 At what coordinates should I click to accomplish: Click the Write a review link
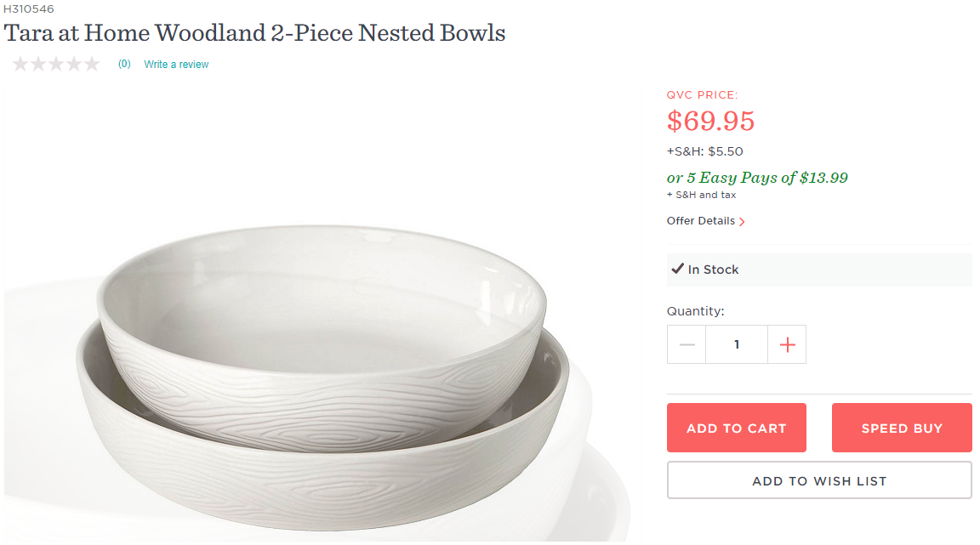coord(176,65)
